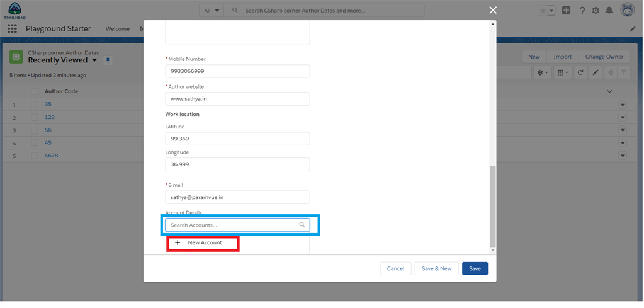Open the Help question mark icon
The image size is (644, 308).
[x=582, y=11]
